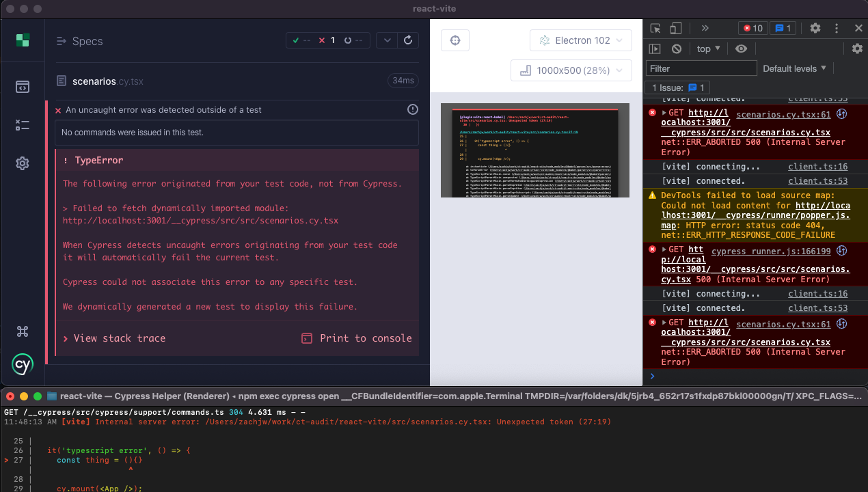
Task: Toggle the console sidebar panel icon
Action: 655,49
